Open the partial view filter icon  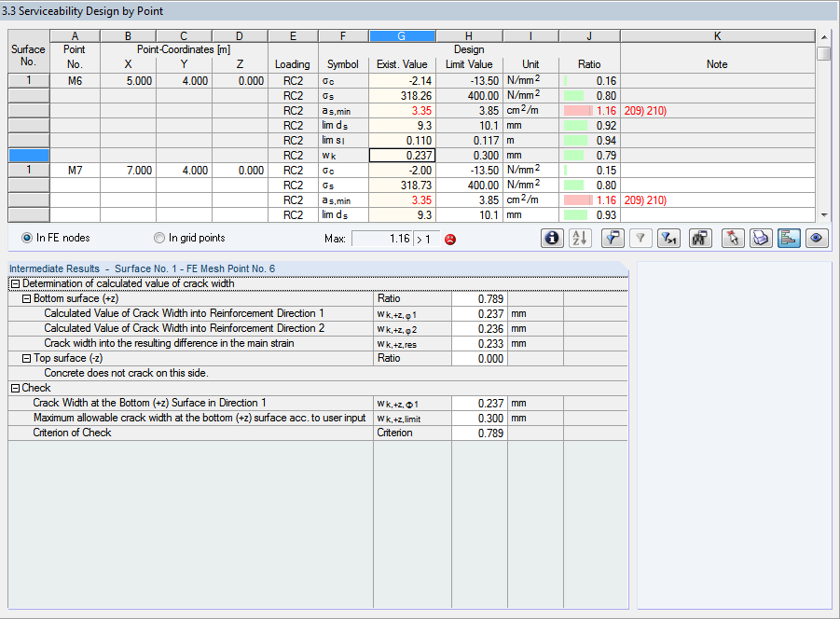tap(613, 238)
